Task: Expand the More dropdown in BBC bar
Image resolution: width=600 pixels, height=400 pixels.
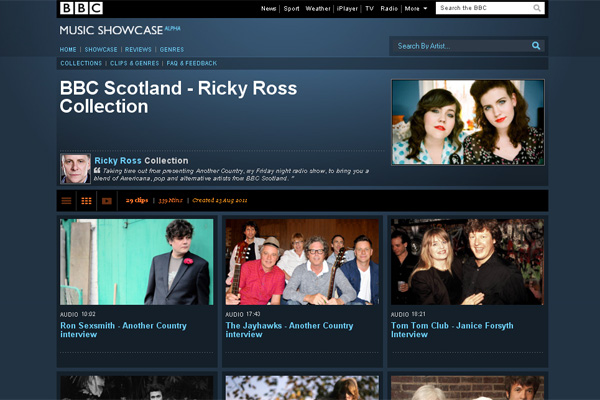Action: pos(416,8)
